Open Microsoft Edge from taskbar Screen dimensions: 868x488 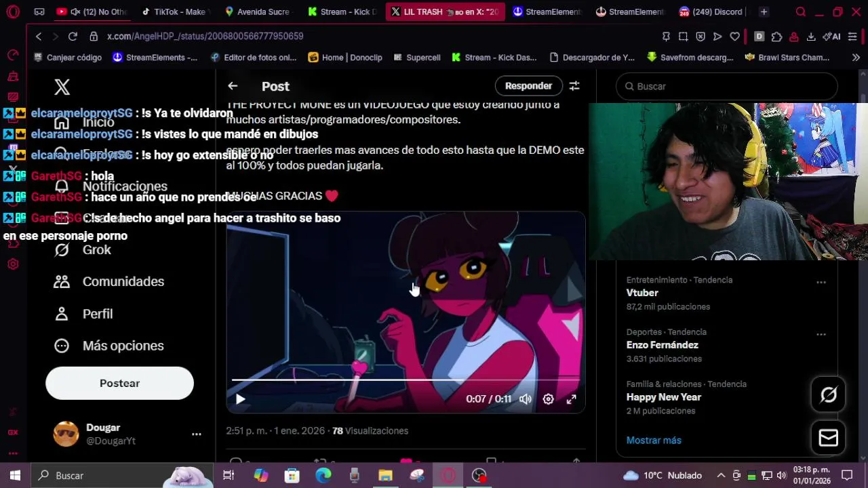(323, 476)
